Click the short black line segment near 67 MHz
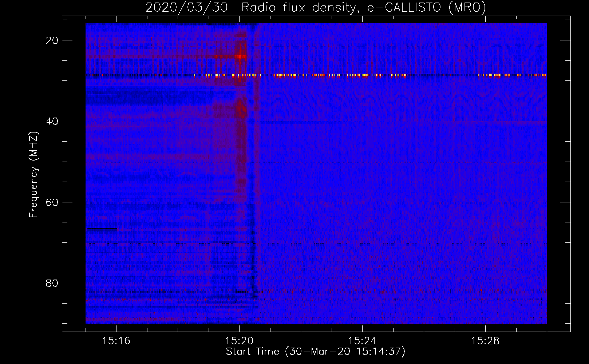The height and width of the screenshot is (364, 589). point(102,229)
